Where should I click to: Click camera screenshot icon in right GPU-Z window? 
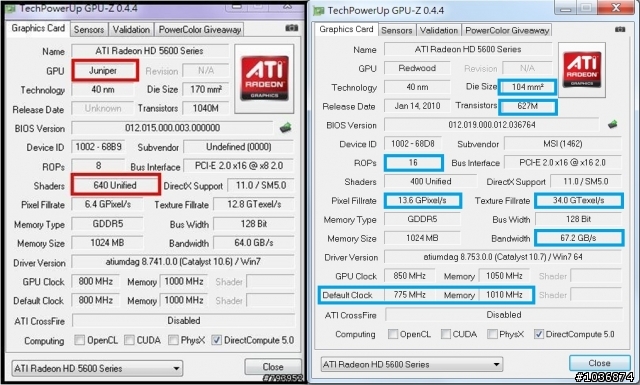click(620, 29)
